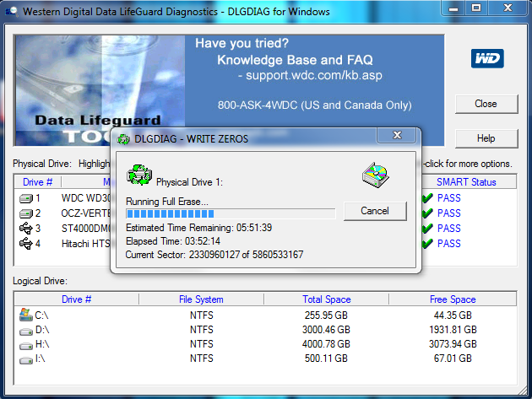Click the 1931.81 GB free space cell

(453, 330)
